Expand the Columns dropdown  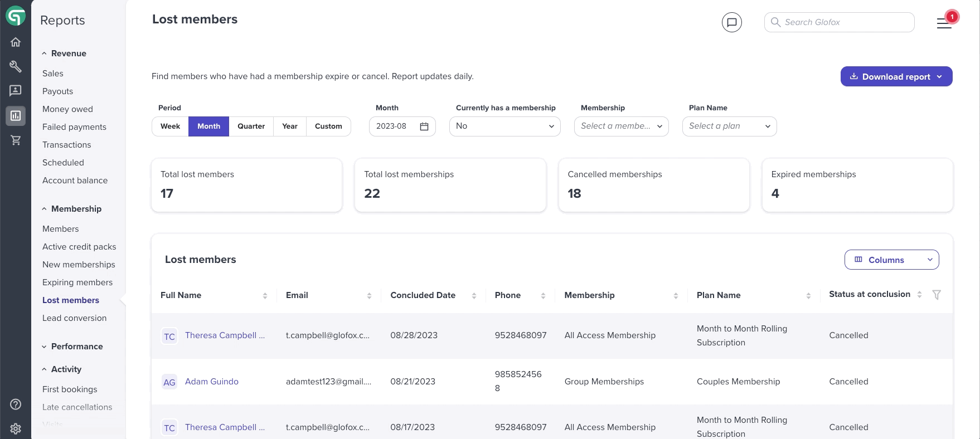[892, 260]
